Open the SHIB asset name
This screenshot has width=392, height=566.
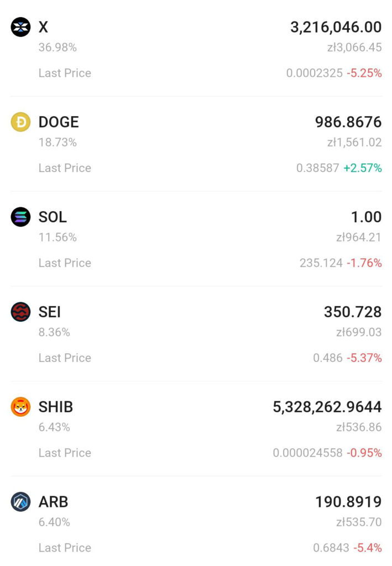pyautogui.click(x=56, y=407)
